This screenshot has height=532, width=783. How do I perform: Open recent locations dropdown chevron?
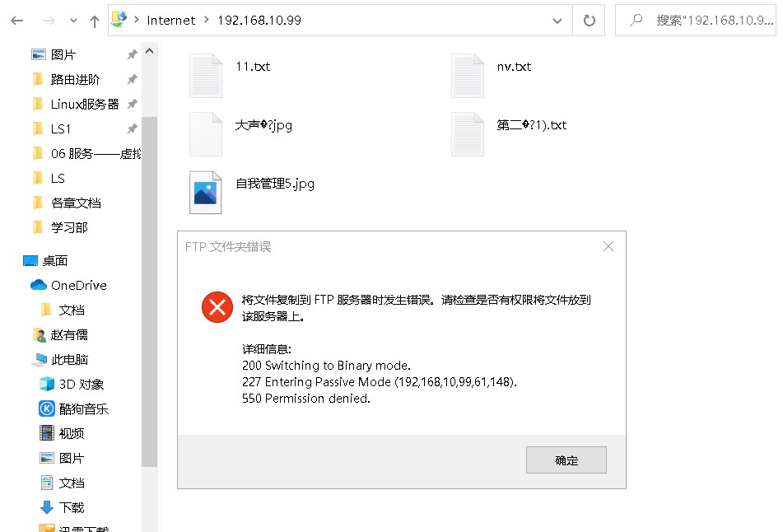coord(73,21)
